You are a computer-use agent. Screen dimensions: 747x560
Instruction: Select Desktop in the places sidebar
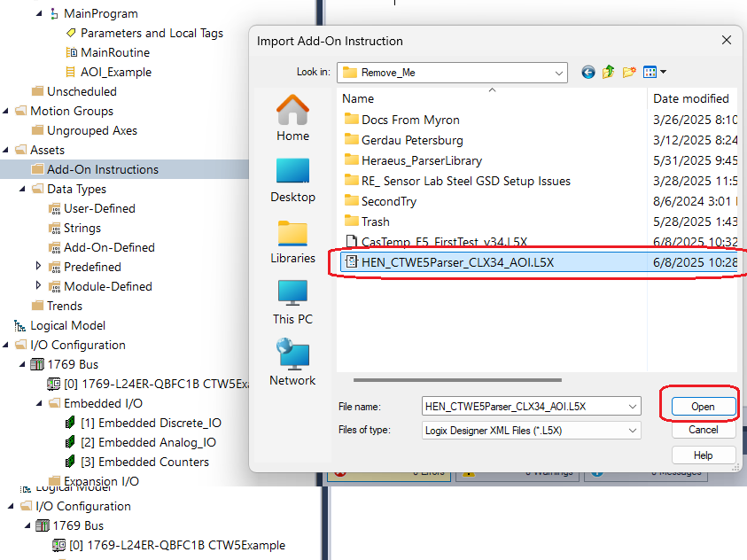pos(292,180)
